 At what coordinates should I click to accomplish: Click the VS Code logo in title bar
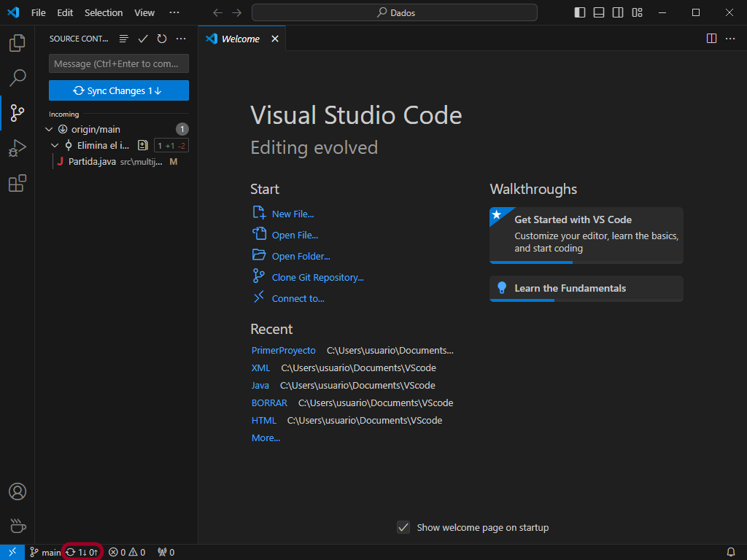tap(13, 12)
